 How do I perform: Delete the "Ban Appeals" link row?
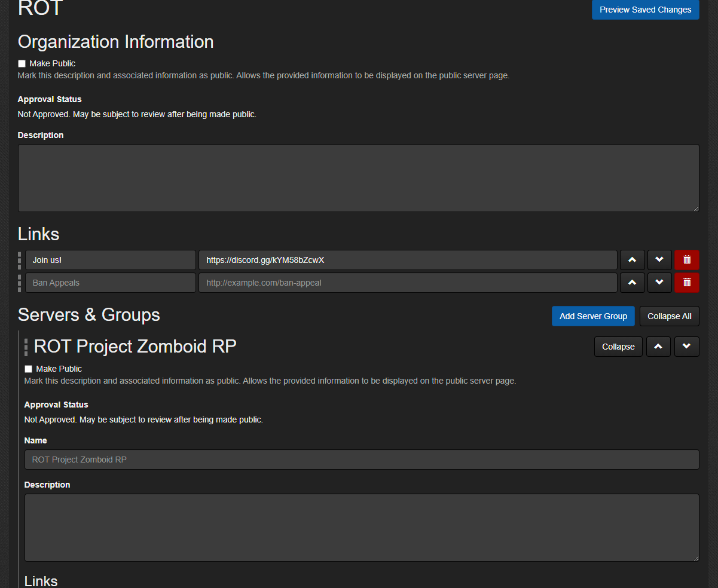[686, 282]
